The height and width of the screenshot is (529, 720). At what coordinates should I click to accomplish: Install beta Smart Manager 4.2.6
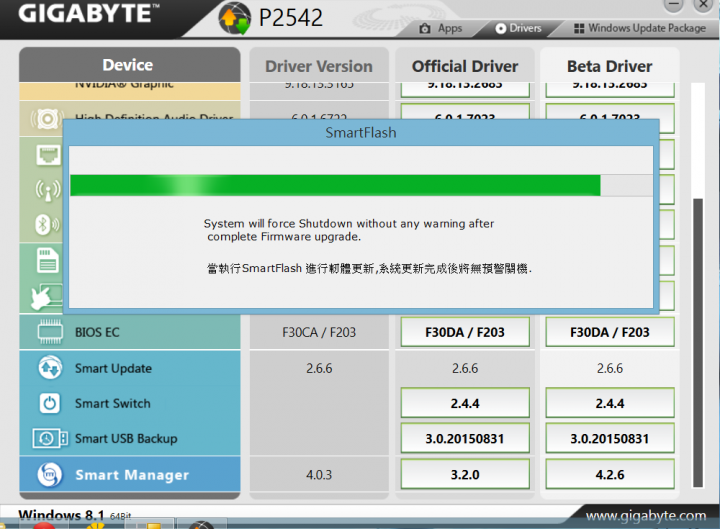(610, 474)
